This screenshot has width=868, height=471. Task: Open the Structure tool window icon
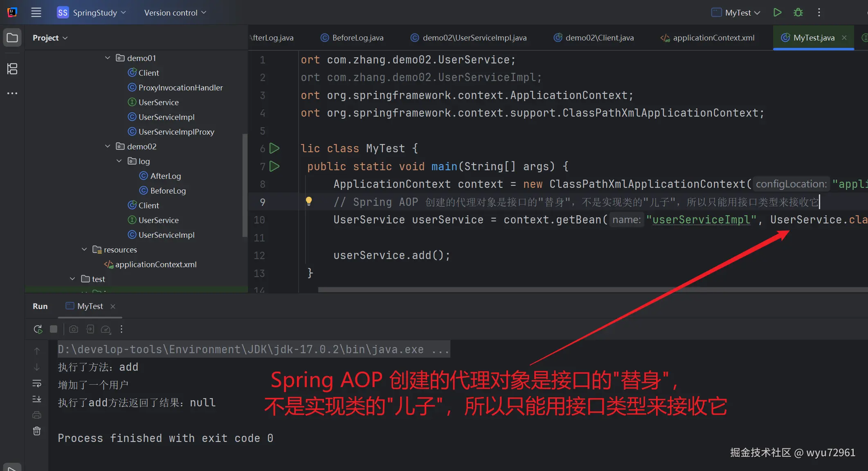click(x=12, y=68)
